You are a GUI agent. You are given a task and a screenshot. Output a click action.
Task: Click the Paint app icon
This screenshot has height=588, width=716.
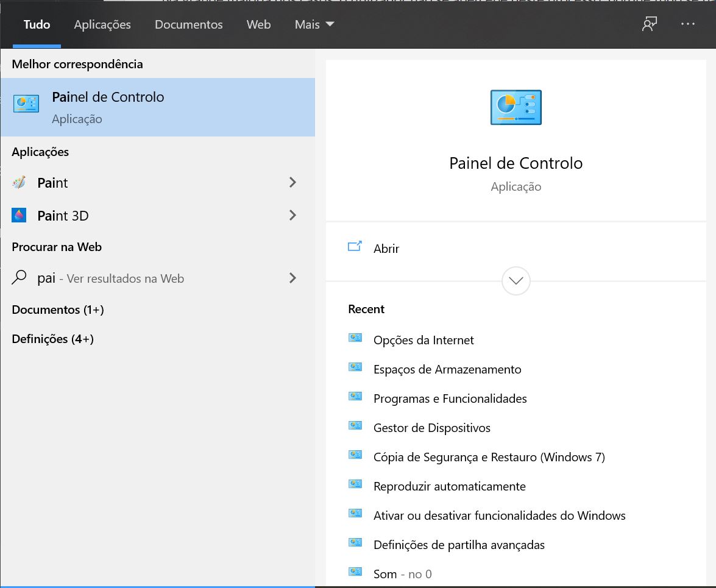(19, 183)
